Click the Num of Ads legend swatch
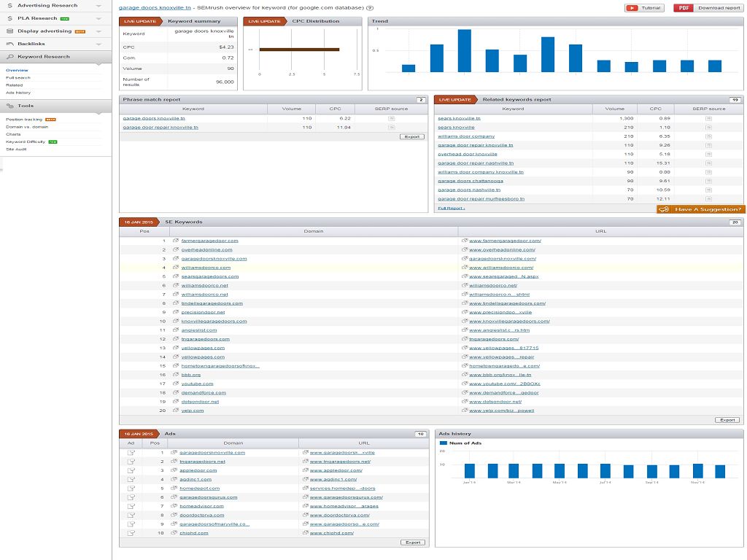Screen dimensions: 747x560 pyautogui.click(x=443, y=443)
